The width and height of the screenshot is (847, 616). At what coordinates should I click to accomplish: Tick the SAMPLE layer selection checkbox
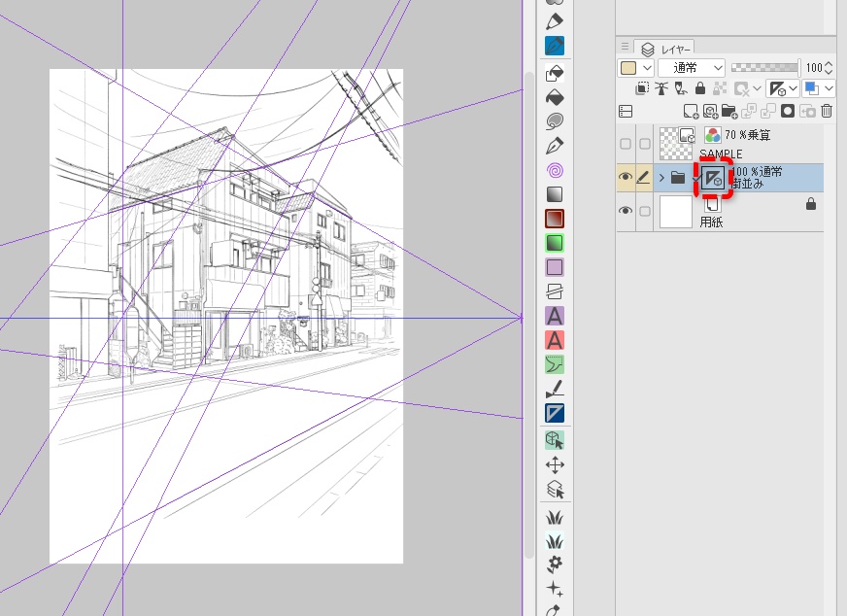[644, 144]
